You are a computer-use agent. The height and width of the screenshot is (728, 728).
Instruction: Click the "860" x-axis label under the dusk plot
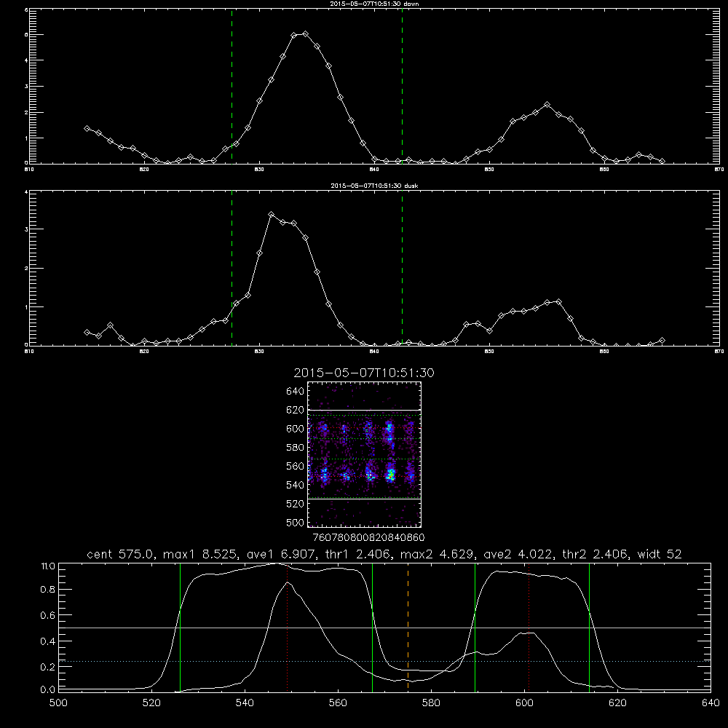click(x=604, y=352)
